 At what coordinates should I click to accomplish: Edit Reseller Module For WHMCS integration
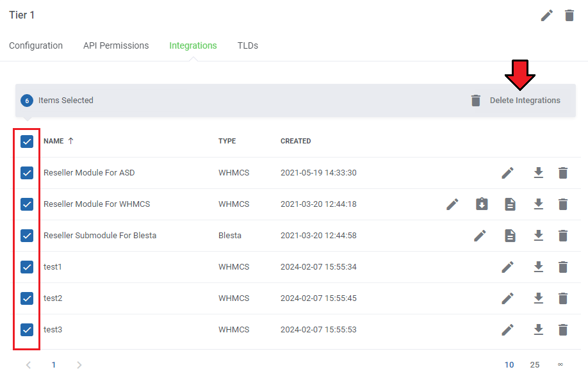452,204
